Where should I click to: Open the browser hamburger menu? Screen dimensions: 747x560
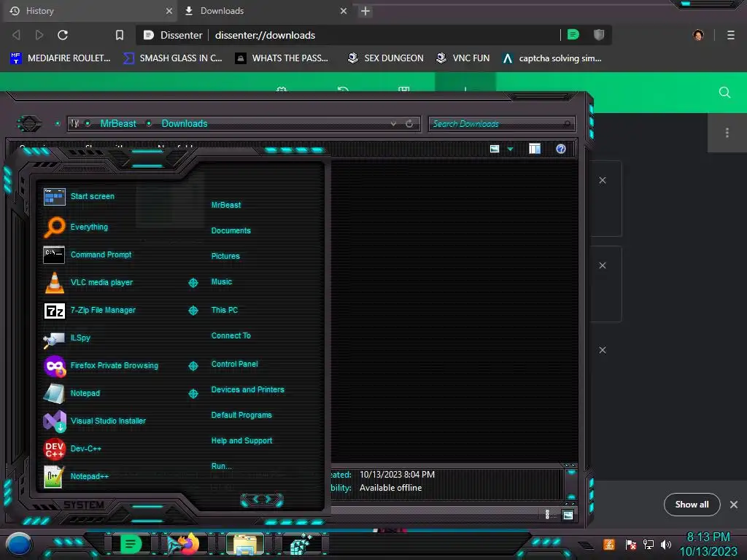[x=731, y=35]
